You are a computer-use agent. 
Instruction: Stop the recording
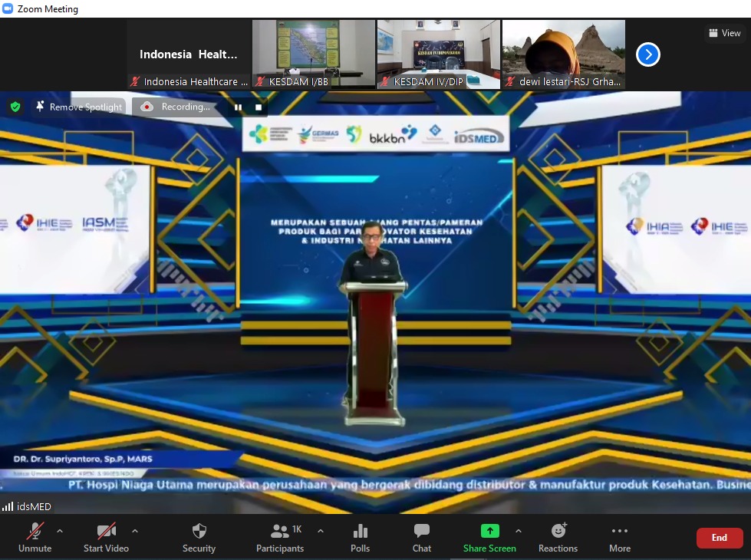point(259,107)
